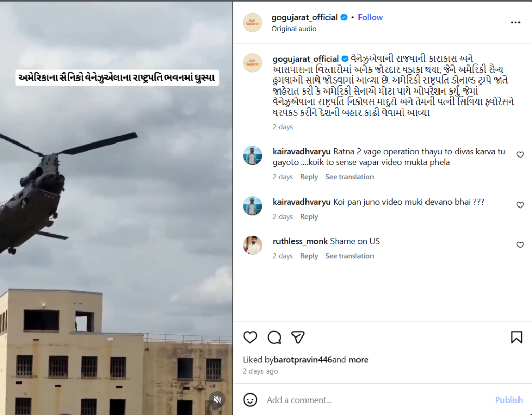Image resolution: width=532 pixels, height=415 pixels.
Task: Reply to the 'Koi pan juno video' comment
Action: pyautogui.click(x=309, y=217)
